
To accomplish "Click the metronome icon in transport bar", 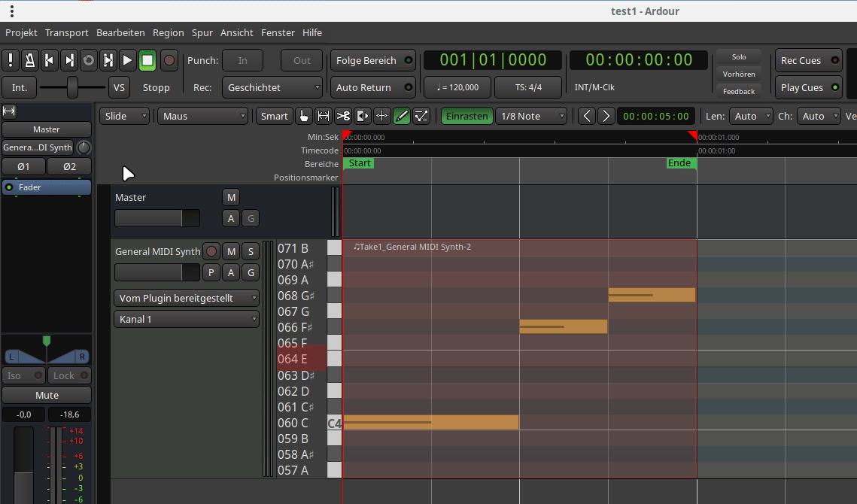I will tap(30, 60).
